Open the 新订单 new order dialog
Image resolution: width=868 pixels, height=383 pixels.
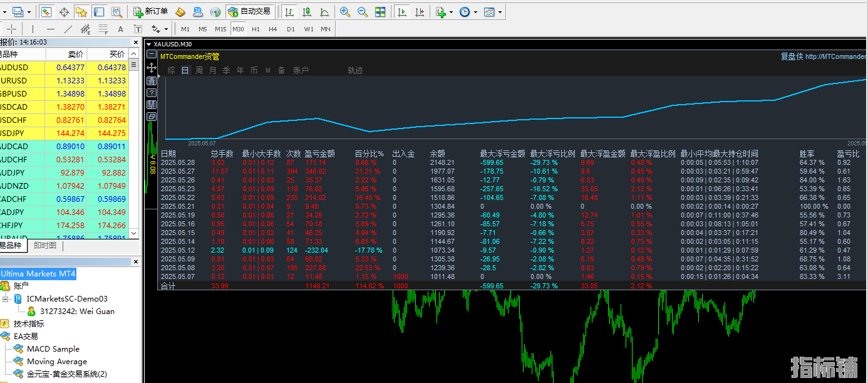150,11
